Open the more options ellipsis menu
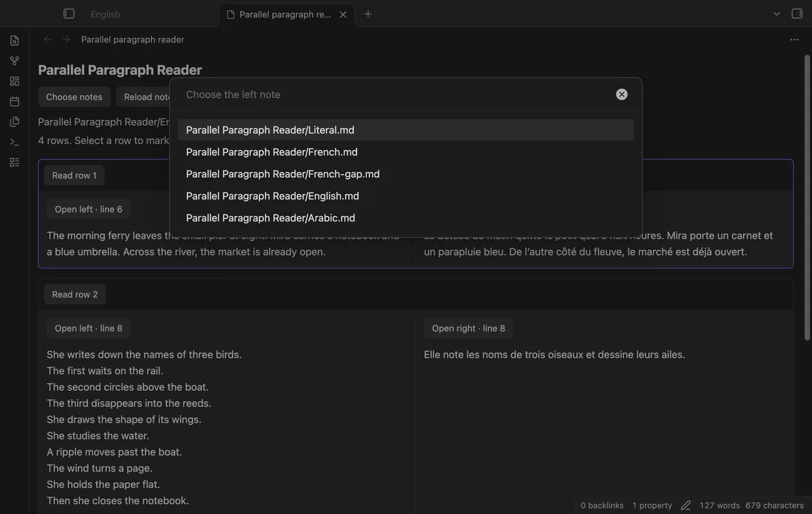 794,39
